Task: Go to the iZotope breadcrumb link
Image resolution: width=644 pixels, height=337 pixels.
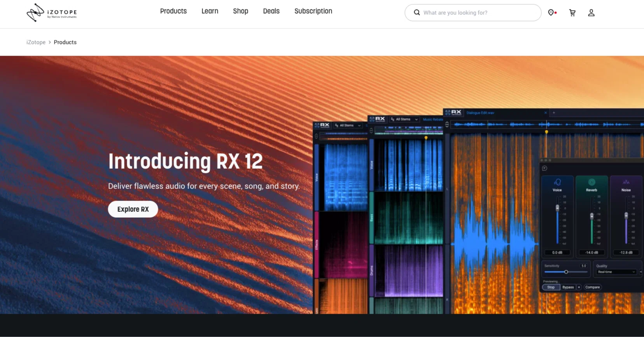Action: [36, 42]
